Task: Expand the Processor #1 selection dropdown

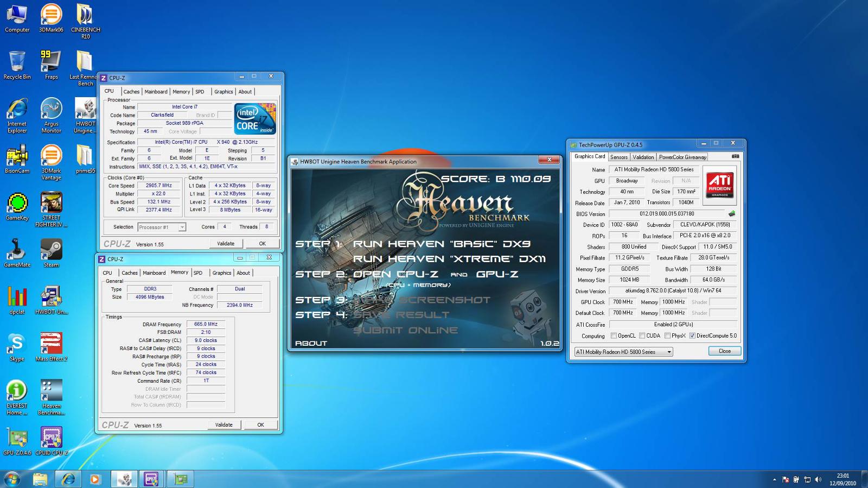Action: [182, 227]
